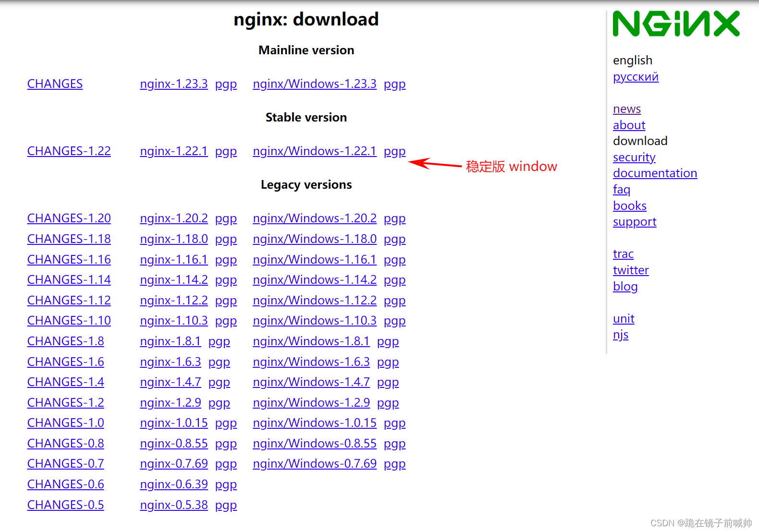759x532 pixels.
Task: Download nginx/Windows-1.18.0
Action: tap(315, 239)
